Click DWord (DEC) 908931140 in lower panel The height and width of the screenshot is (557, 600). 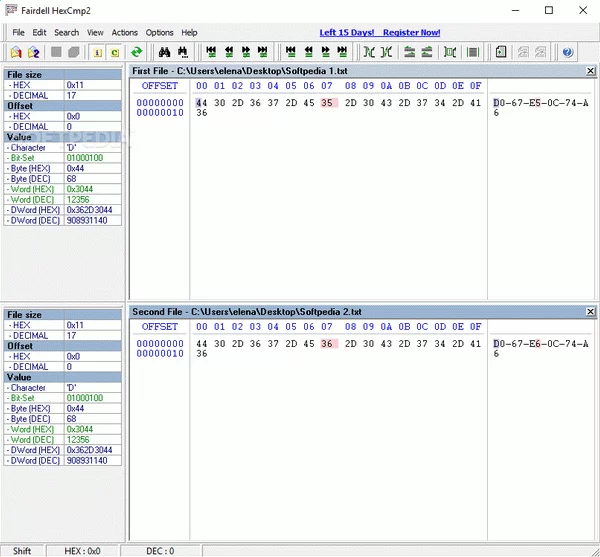(87, 461)
